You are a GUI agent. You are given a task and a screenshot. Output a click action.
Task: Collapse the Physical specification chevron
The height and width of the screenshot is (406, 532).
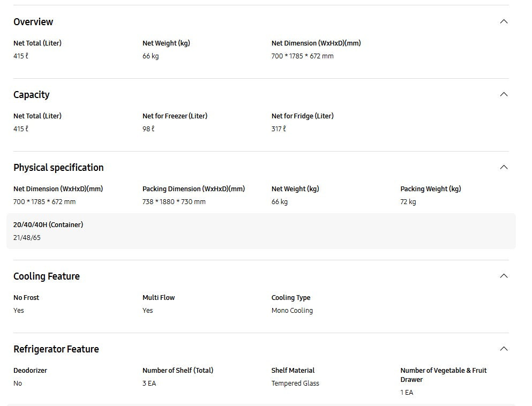(x=503, y=167)
